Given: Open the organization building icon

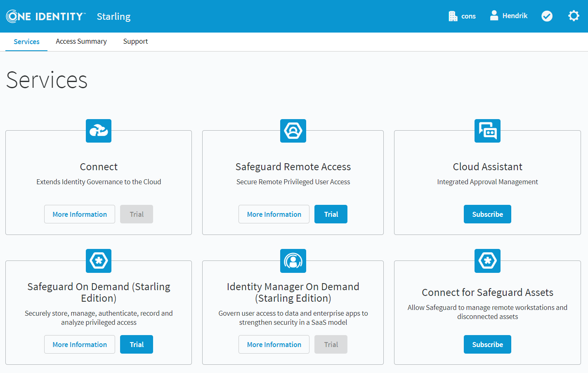Looking at the screenshot, I should pyautogui.click(x=453, y=16).
